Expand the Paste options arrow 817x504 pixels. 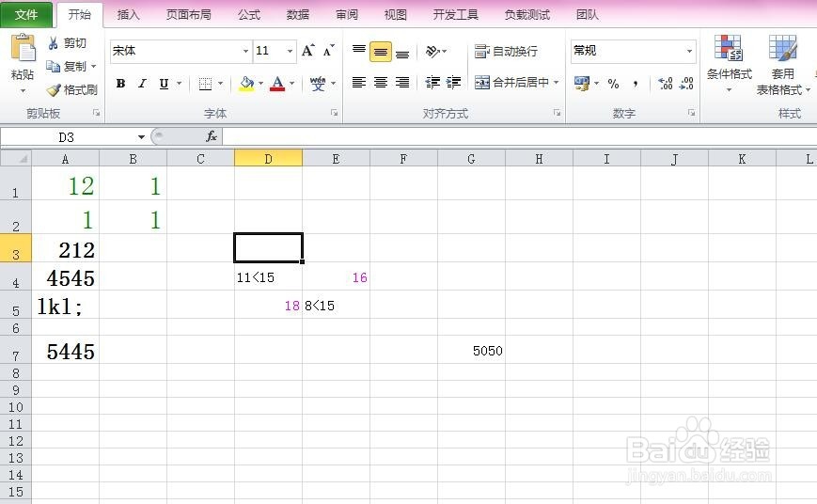[23, 91]
